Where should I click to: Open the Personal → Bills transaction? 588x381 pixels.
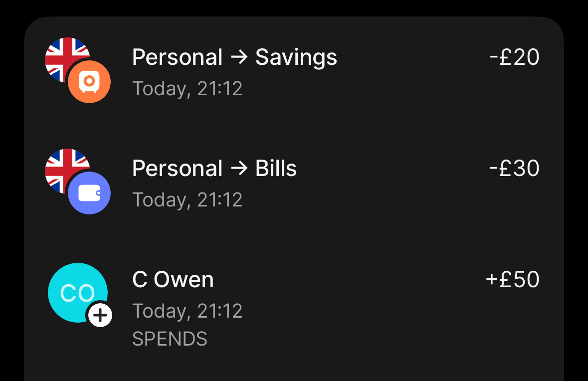pos(294,182)
